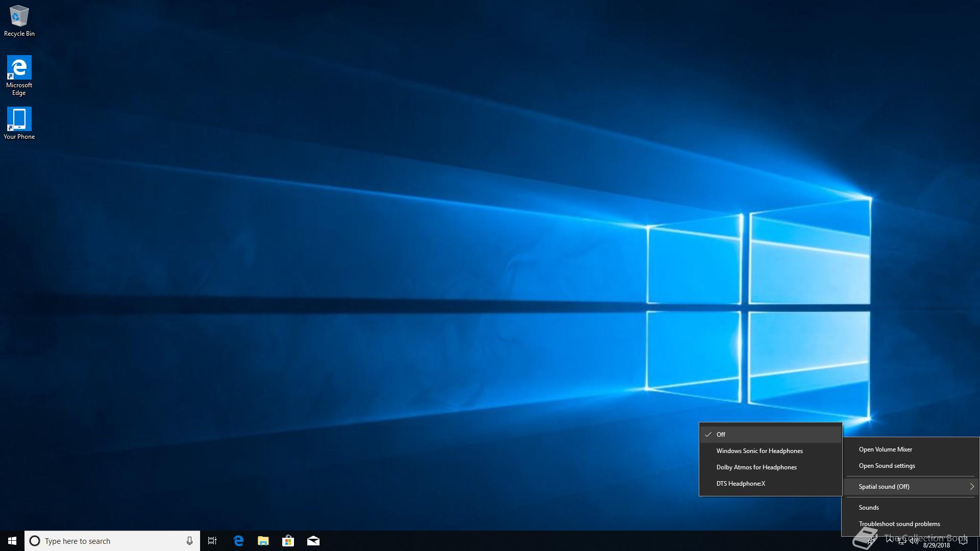
Task: Enable Windows Sonic for Headphones
Action: click(770, 451)
